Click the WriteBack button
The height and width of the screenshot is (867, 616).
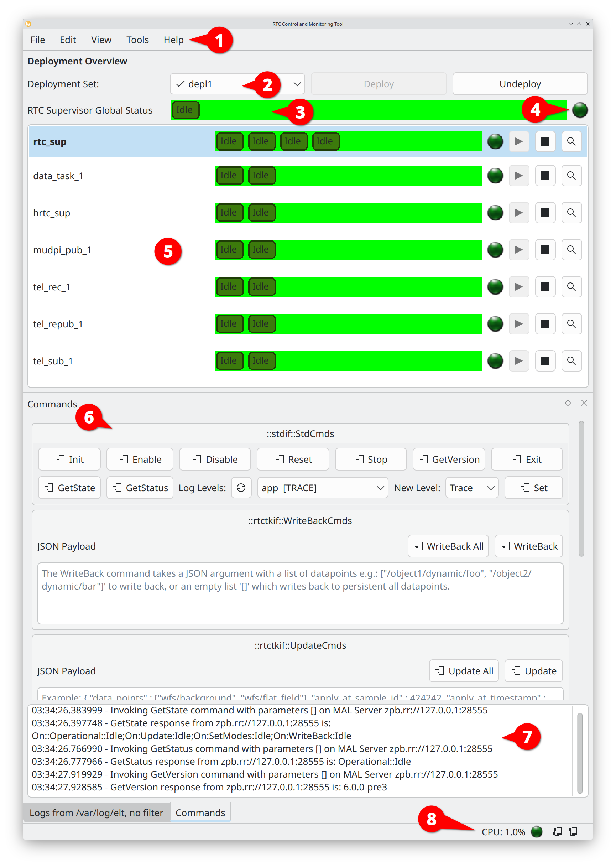pos(528,546)
